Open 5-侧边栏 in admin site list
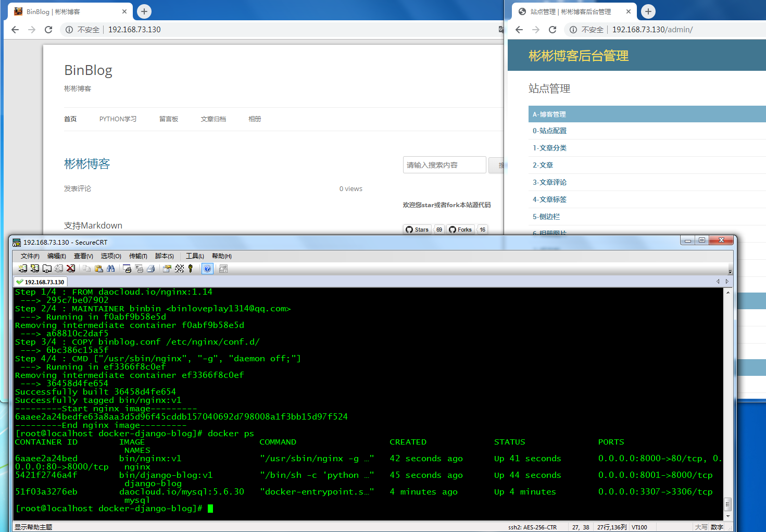 click(546, 217)
